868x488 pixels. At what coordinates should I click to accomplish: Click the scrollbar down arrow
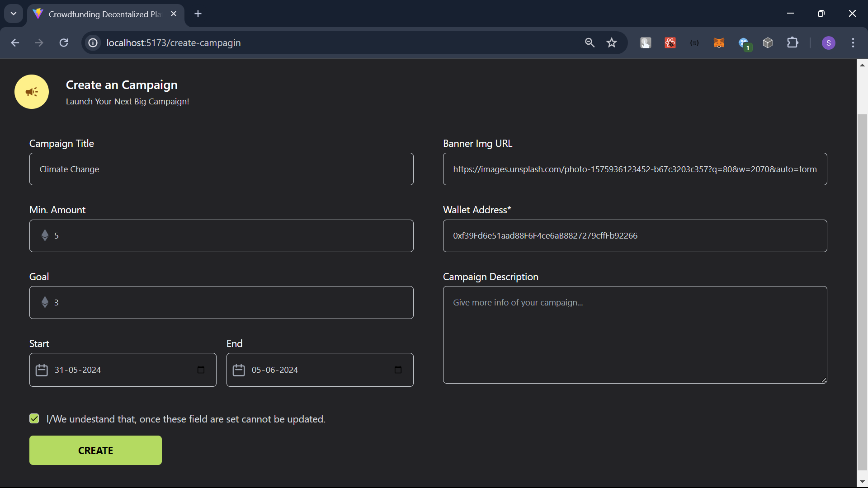click(862, 482)
